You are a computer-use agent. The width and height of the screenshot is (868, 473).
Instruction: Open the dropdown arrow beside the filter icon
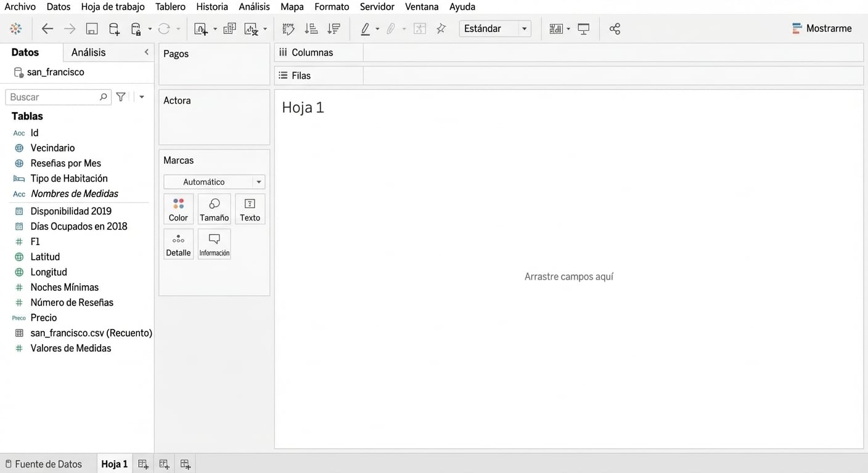142,97
